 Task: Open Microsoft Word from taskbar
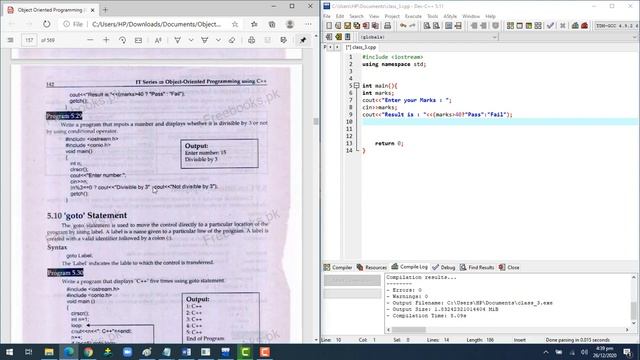coord(186,351)
